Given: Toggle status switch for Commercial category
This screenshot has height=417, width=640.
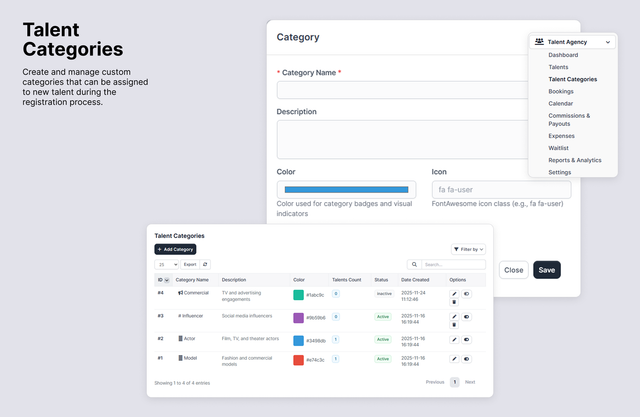Looking at the screenshot, I should coord(467,294).
